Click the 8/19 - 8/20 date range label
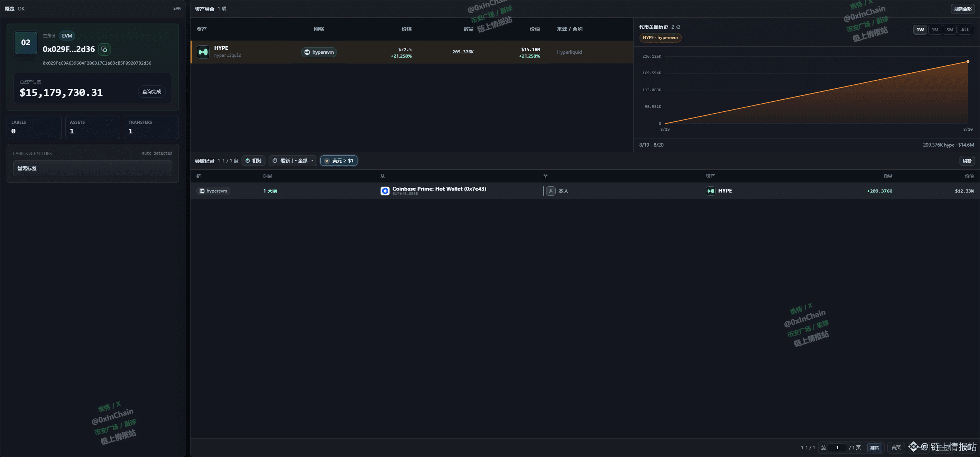This screenshot has height=457, width=980. click(651, 145)
